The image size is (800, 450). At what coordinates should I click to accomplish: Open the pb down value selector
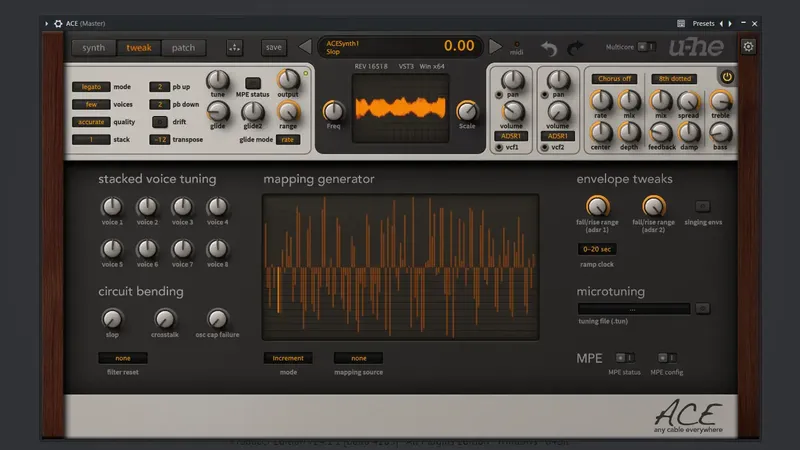[x=159, y=104]
